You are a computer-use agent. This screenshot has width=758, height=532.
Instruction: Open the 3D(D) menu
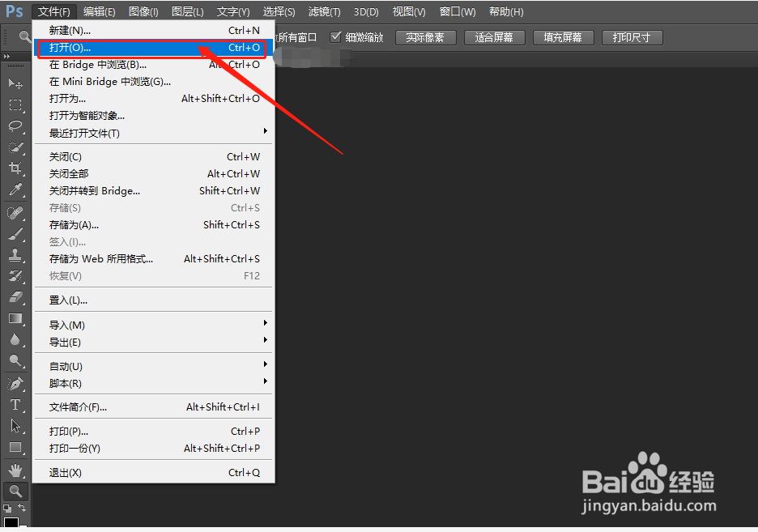[366, 11]
